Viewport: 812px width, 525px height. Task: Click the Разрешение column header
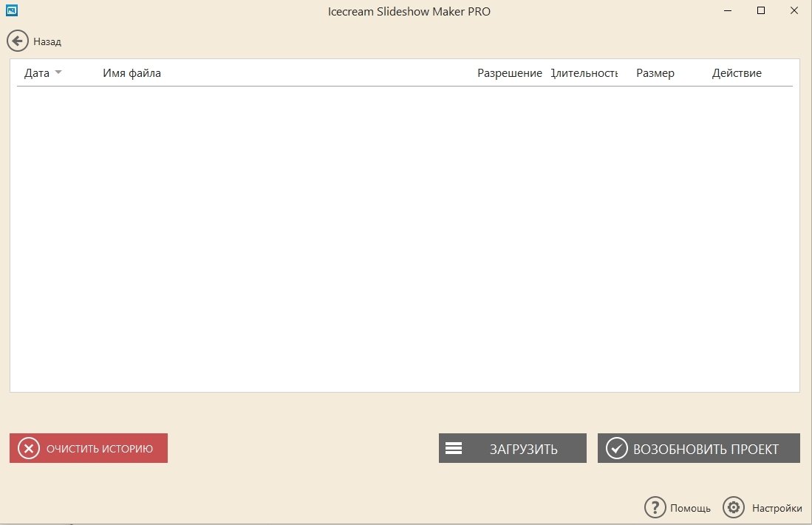click(510, 73)
